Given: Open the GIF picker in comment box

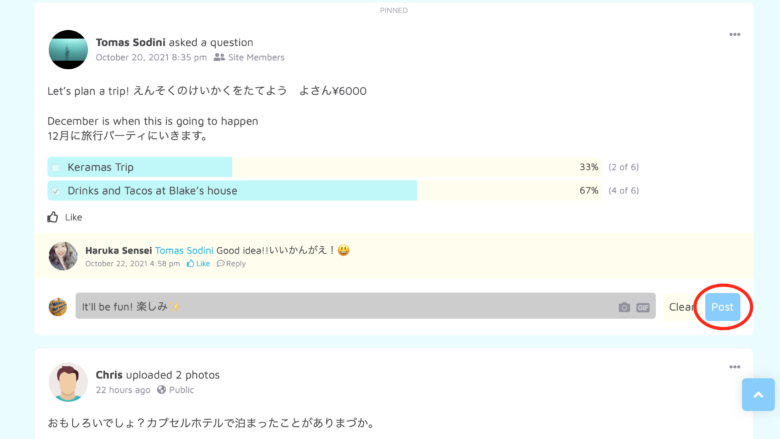Looking at the screenshot, I should [643, 307].
